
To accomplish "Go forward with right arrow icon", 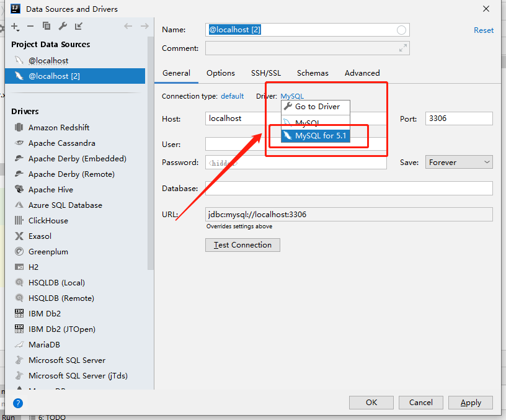I will pos(144,26).
